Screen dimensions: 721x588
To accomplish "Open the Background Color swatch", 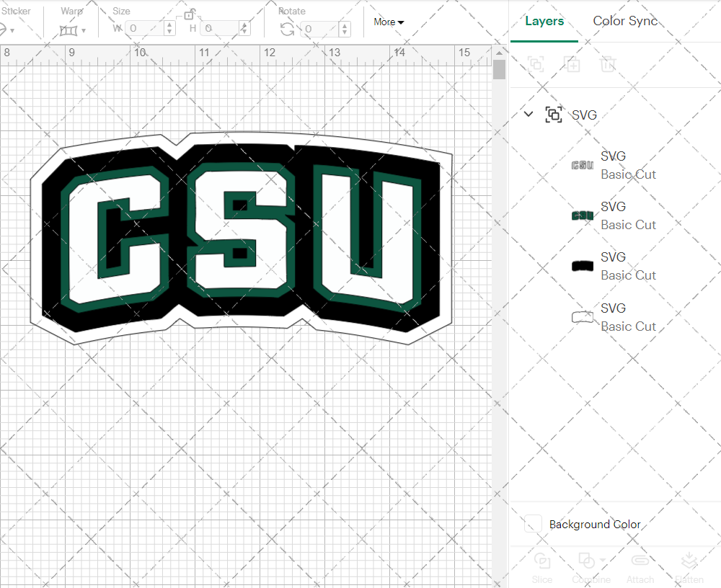I will (x=532, y=524).
